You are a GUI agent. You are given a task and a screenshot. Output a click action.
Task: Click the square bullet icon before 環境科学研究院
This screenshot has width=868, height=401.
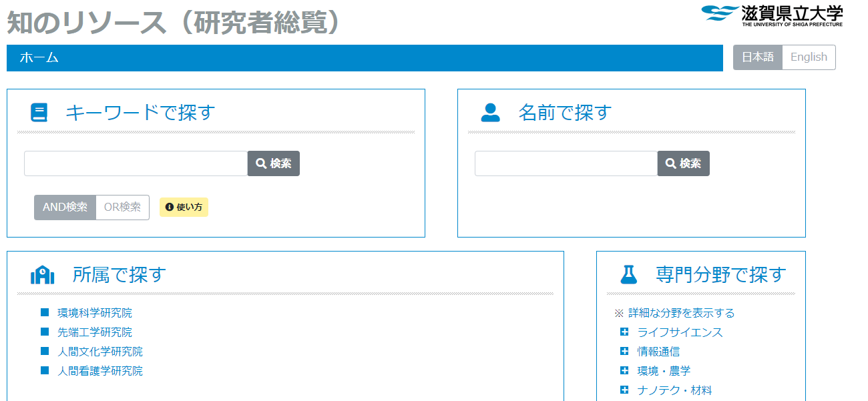click(45, 312)
